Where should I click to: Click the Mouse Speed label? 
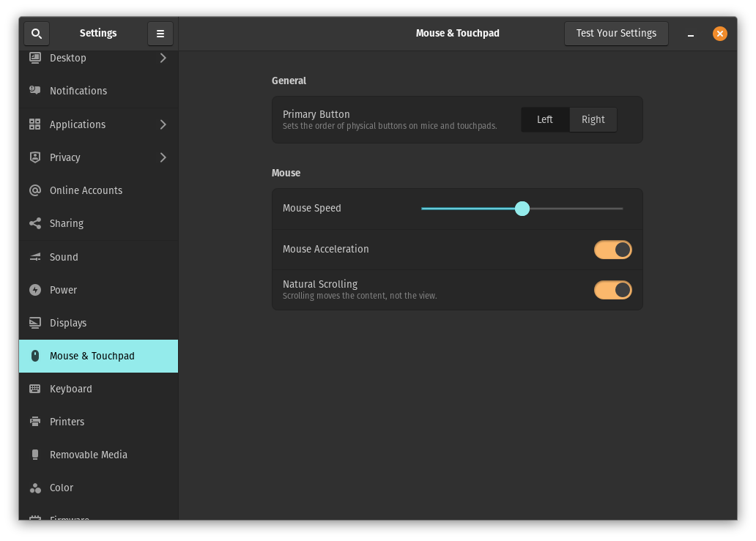[x=312, y=208]
